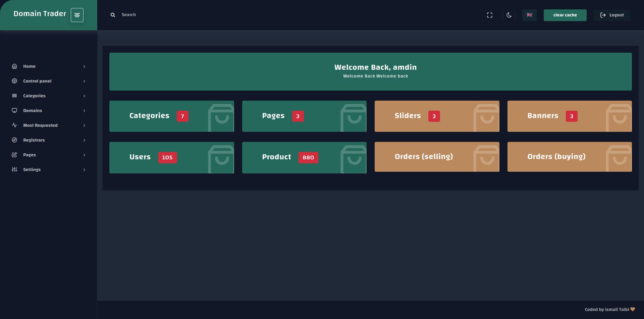The image size is (644, 319).
Task: Select Registrars in the sidebar
Action: click(x=49, y=140)
